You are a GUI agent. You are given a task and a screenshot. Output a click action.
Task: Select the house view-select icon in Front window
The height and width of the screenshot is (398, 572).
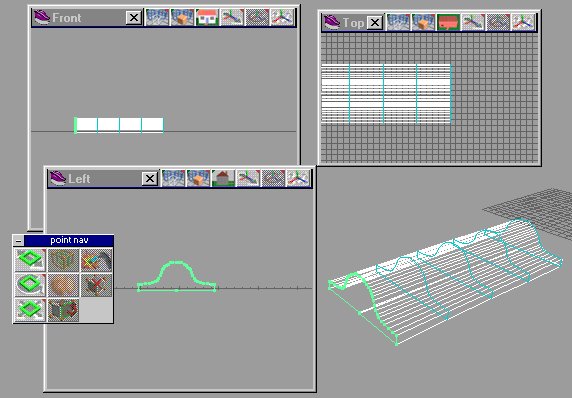207,18
